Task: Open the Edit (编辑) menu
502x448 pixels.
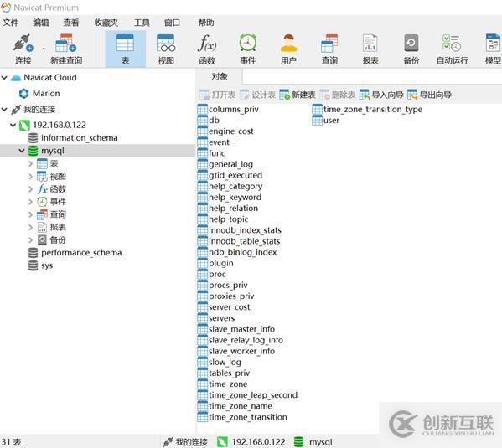Action: (41, 23)
